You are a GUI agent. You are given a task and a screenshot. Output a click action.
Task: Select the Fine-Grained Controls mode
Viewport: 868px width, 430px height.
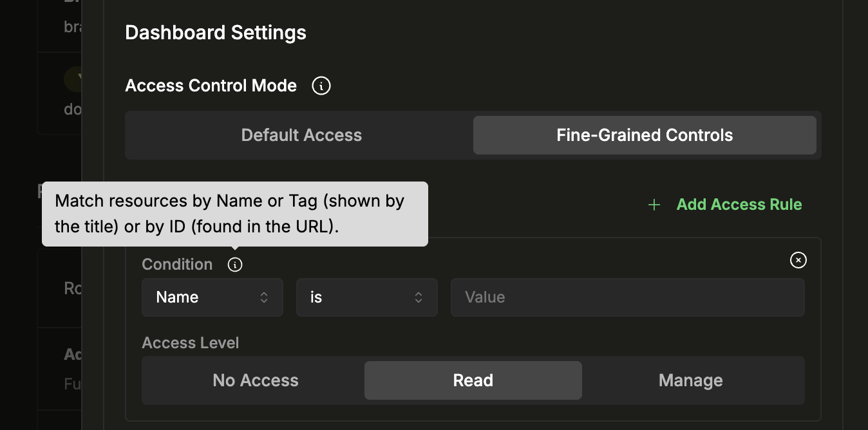pyautogui.click(x=645, y=135)
